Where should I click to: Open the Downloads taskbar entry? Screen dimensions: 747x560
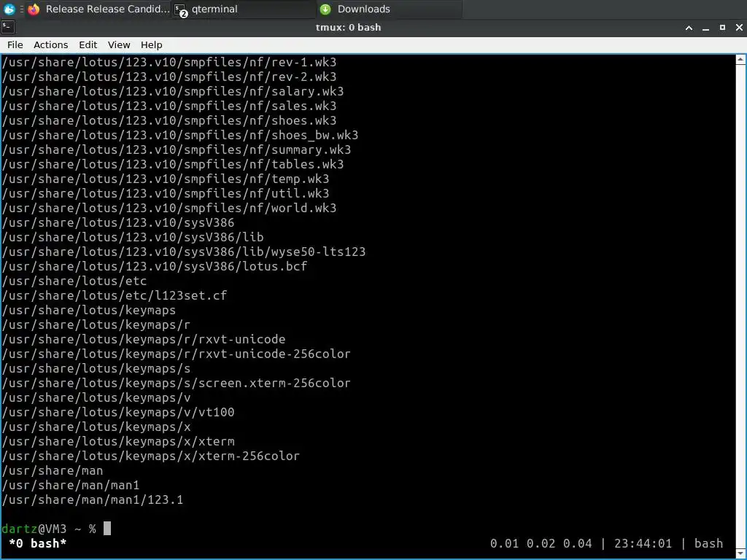[x=390, y=9]
